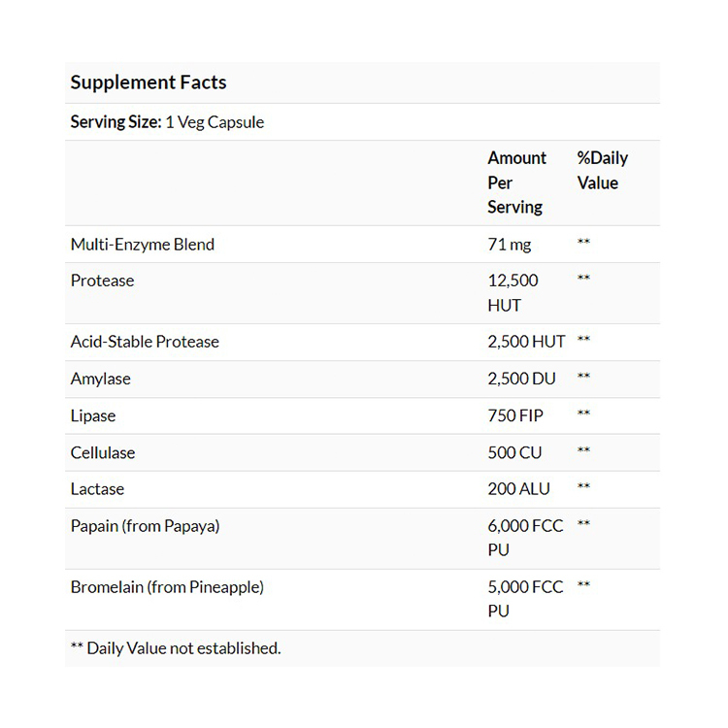The image size is (728, 728).
Task: Select the Protease ingredient name
Action: 103,281
